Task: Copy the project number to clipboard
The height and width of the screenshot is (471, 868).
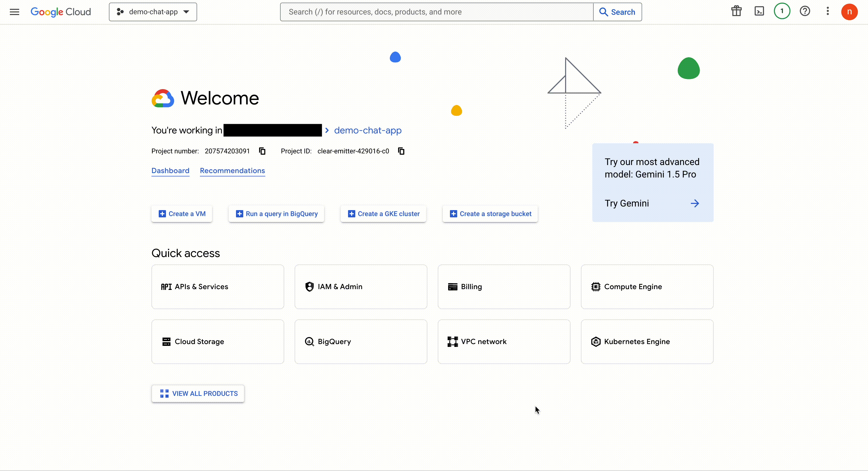Action: pos(262,151)
